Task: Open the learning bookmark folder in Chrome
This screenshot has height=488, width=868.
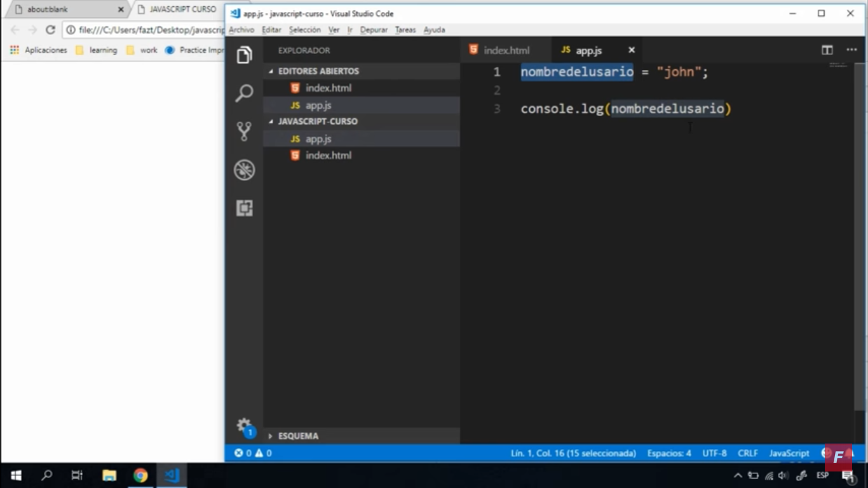Action: [x=97, y=50]
